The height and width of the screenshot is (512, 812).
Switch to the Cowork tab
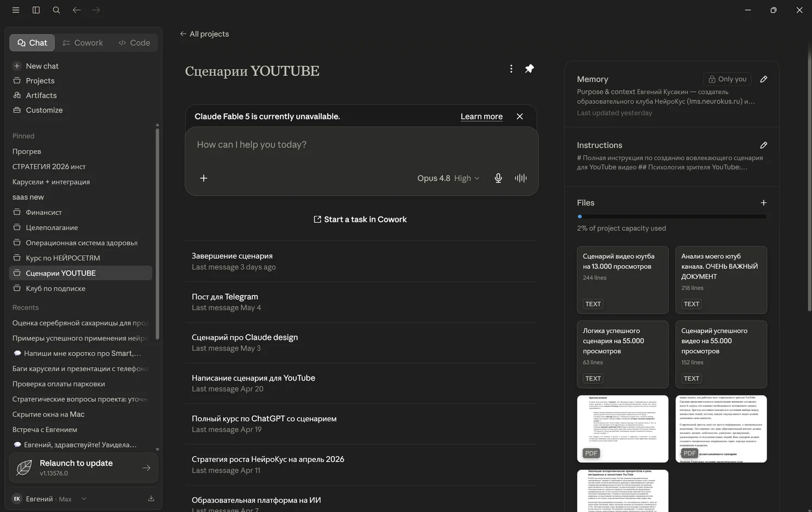(83, 43)
